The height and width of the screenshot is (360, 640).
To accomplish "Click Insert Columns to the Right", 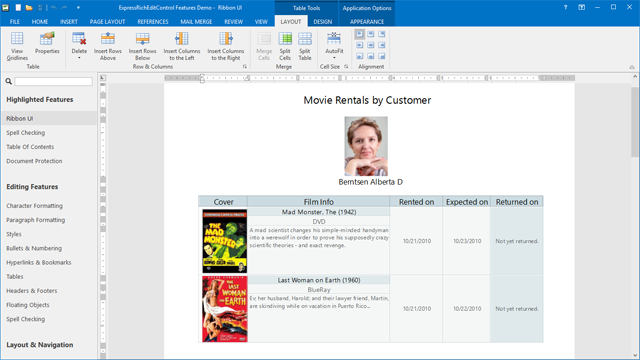I will point(226,46).
